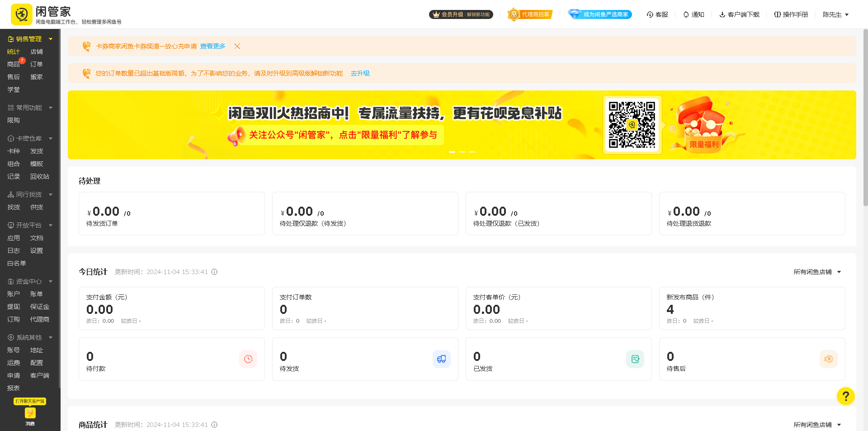Open 回收站 in the sidebar
Screen dimensions: 868x431
point(40,176)
